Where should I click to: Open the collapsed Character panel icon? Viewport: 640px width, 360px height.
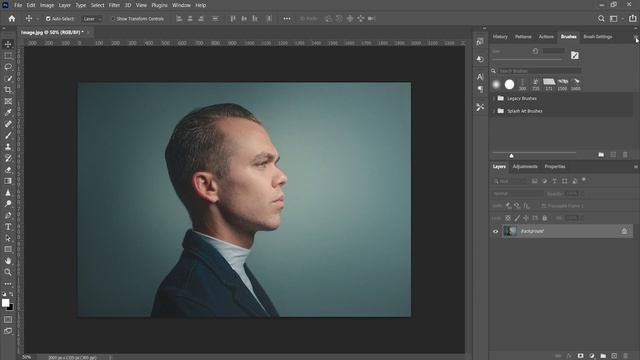(x=480, y=77)
